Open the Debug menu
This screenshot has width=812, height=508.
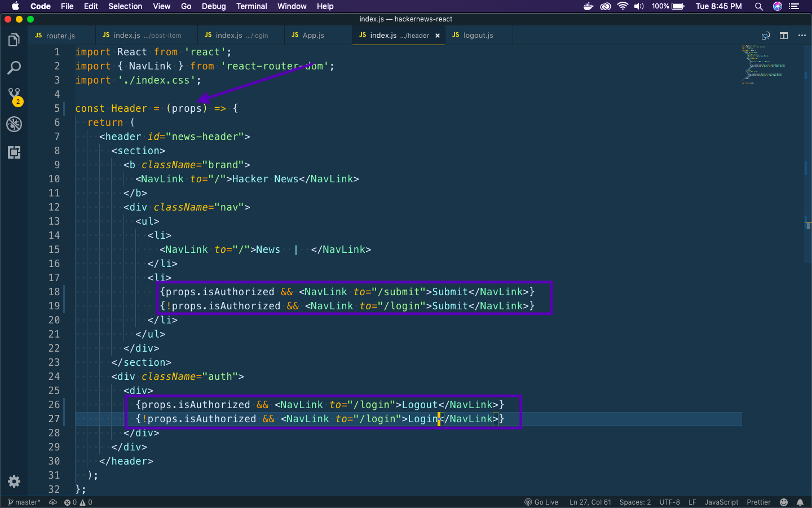click(214, 6)
